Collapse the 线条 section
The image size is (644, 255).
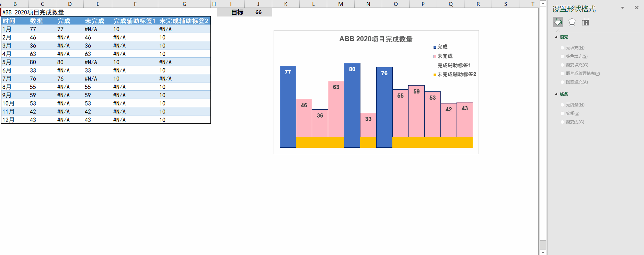556,94
